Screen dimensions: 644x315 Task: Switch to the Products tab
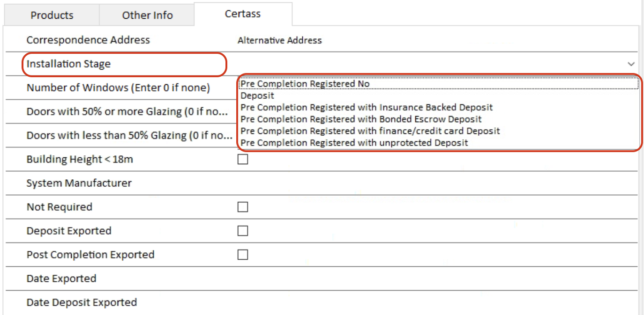[x=52, y=15]
